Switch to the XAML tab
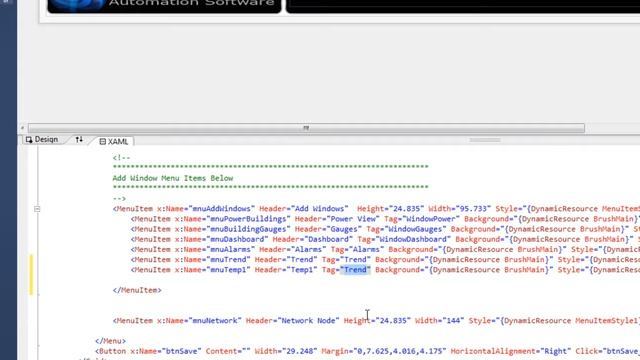 coord(114,141)
